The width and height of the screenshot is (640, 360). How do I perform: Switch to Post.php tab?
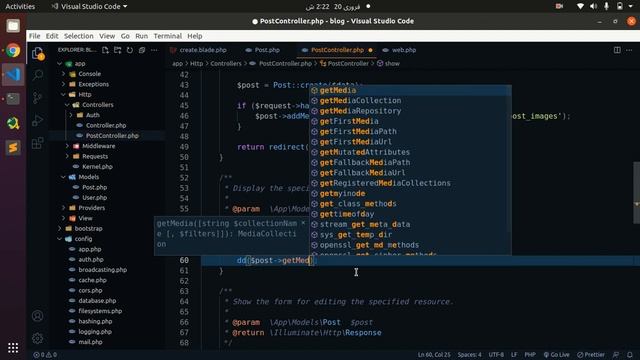tap(267, 50)
